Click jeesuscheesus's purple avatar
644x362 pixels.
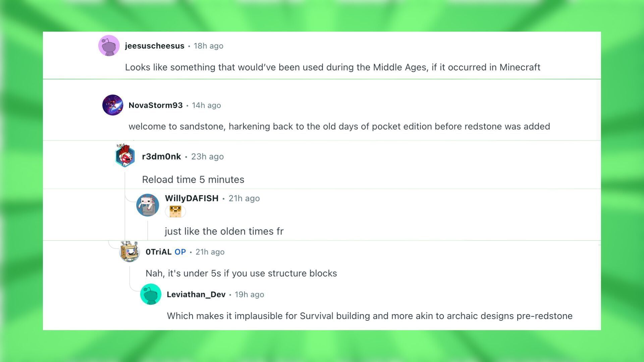click(109, 46)
